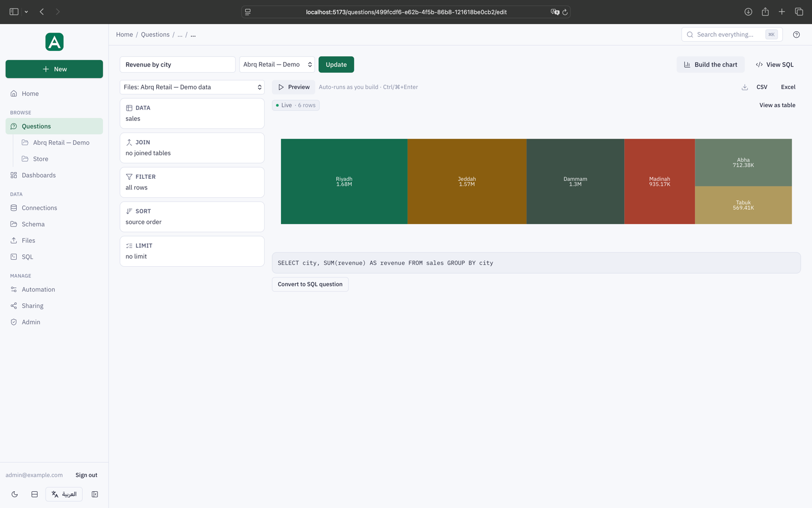Open Schema page
812x508 pixels.
(x=54, y=224)
